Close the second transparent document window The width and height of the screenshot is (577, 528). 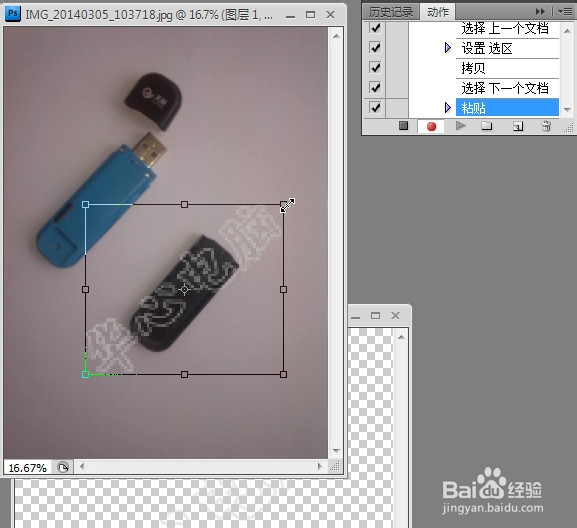395,316
